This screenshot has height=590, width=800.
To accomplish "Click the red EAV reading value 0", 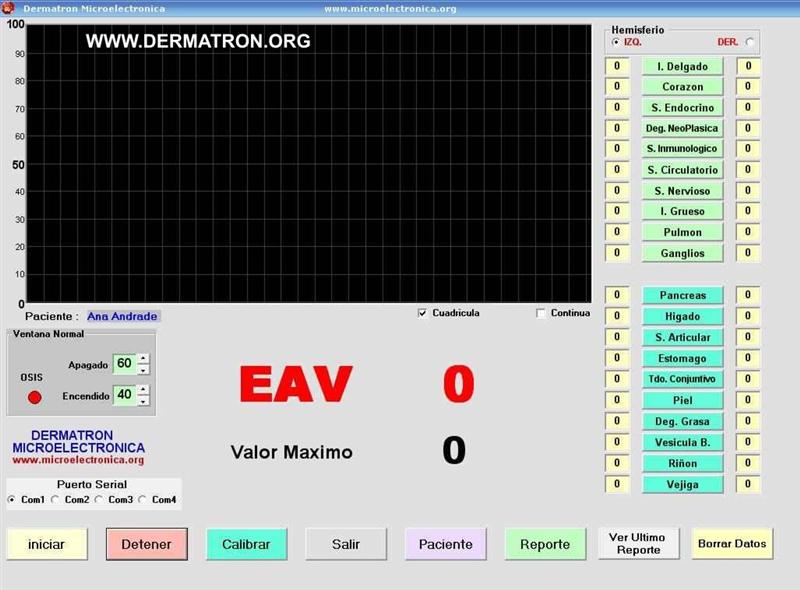I will [x=459, y=384].
